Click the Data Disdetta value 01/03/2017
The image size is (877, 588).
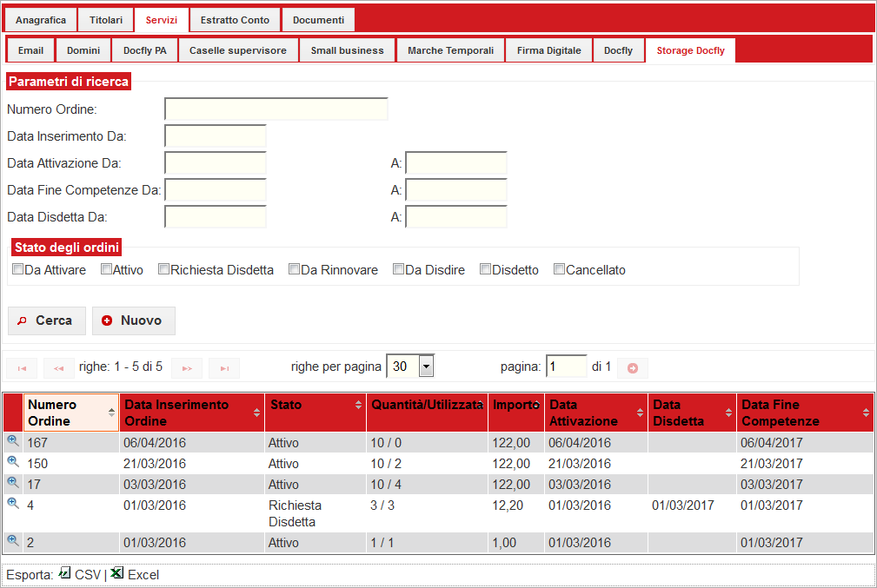pos(683,505)
